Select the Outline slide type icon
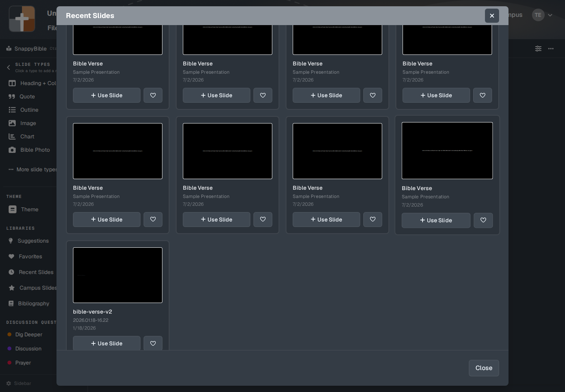This screenshot has width=565, height=392. pos(12,110)
